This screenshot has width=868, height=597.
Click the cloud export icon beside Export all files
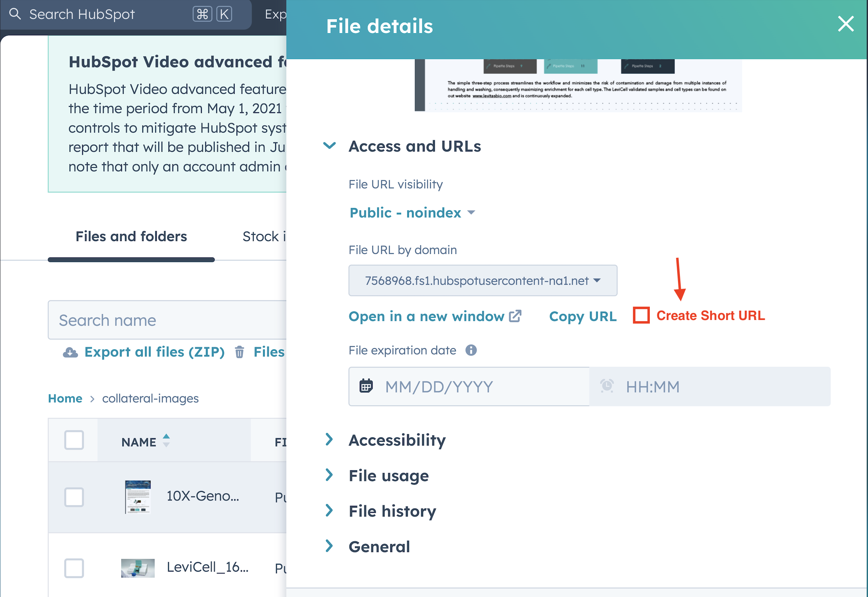70,352
